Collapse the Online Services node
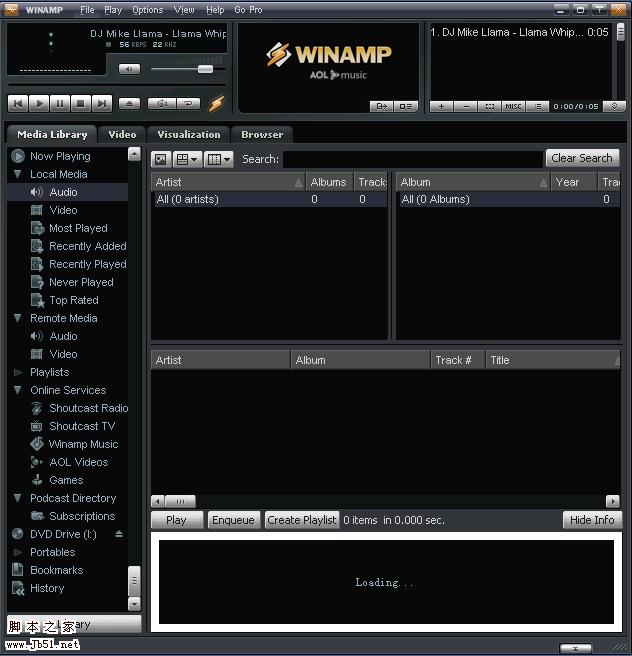 coord(18,390)
